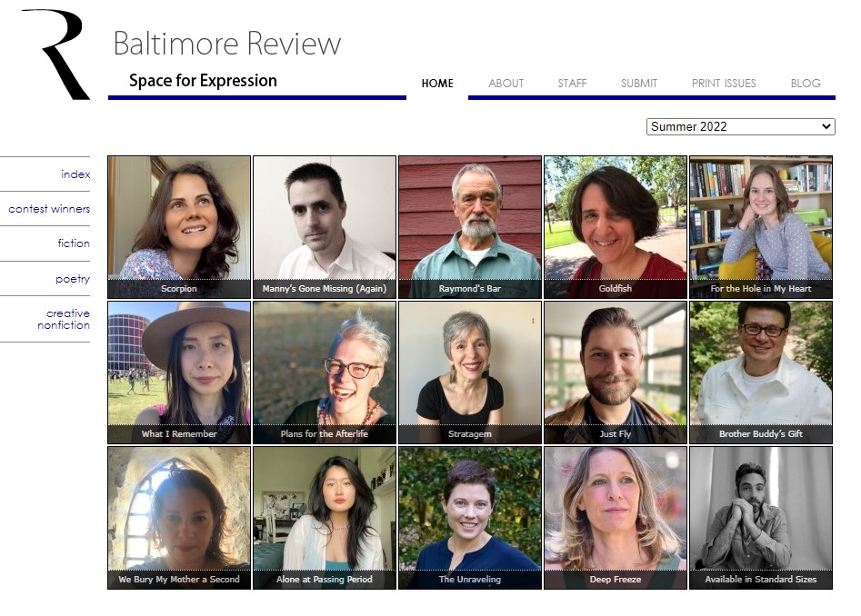This screenshot has height=616, width=861.
Task: Show fiction from the sidebar
Action: [74, 243]
